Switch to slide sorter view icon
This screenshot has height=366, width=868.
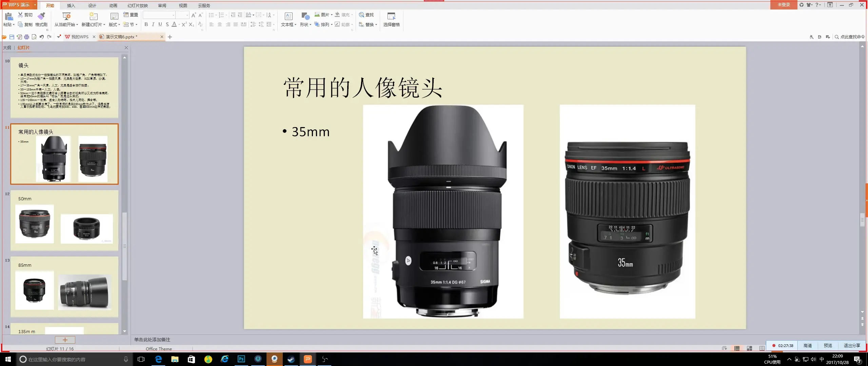click(x=749, y=348)
